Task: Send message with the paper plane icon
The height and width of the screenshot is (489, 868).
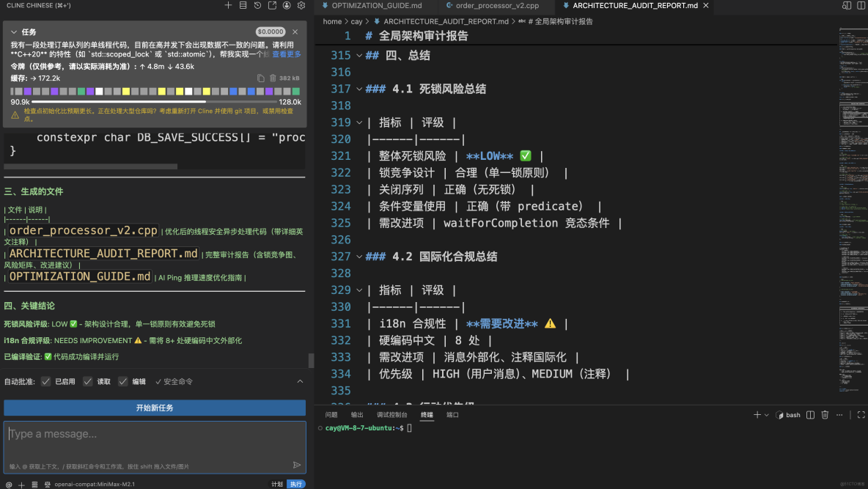Action: [296, 464]
